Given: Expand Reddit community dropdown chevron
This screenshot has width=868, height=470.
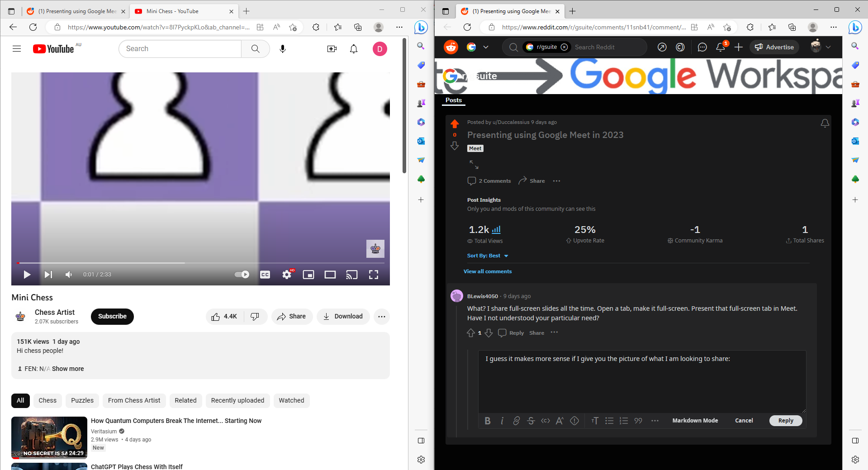Looking at the screenshot, I should (486, 47).
